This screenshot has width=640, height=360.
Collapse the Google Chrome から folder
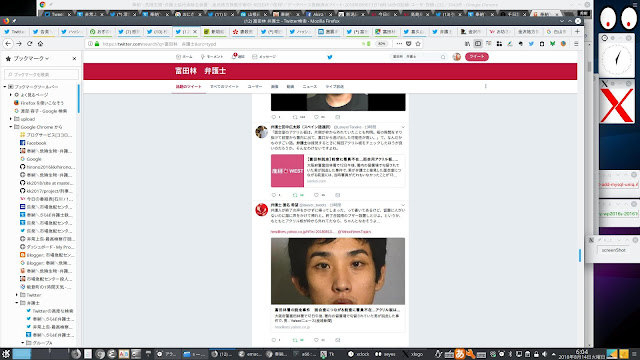point(11,127)
